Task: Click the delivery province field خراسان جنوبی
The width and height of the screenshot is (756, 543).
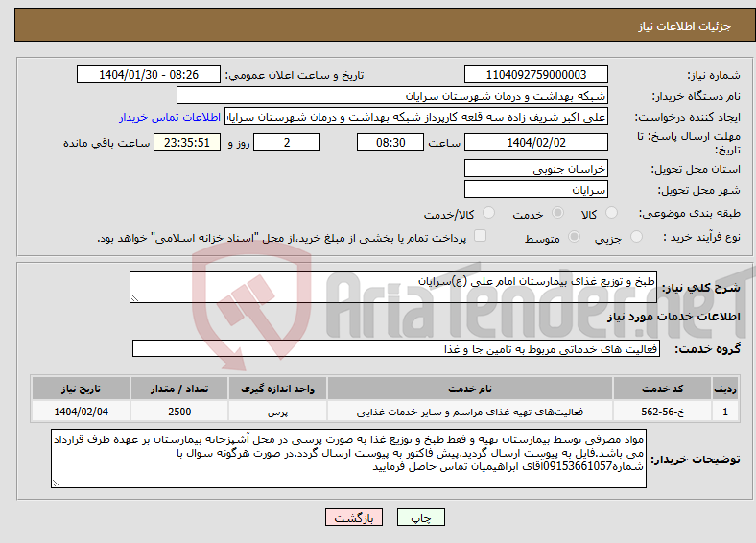Action: [536, 168]
